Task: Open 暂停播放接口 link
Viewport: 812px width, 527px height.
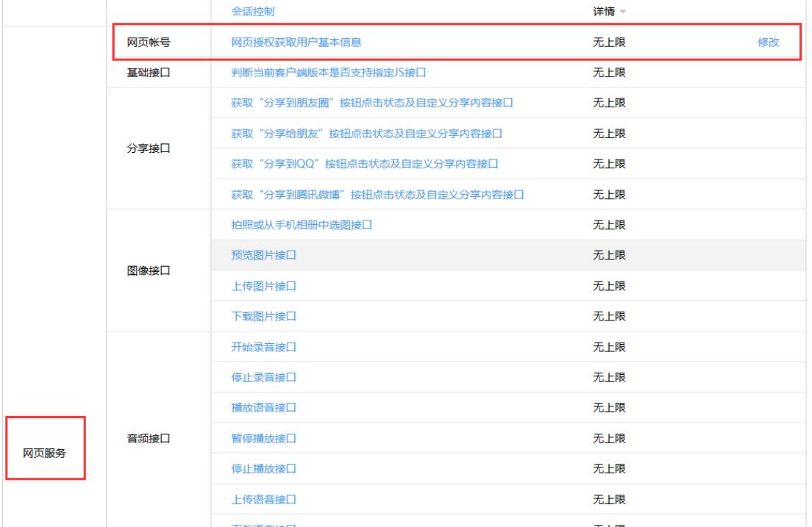Action: click(x=263, y=439)
